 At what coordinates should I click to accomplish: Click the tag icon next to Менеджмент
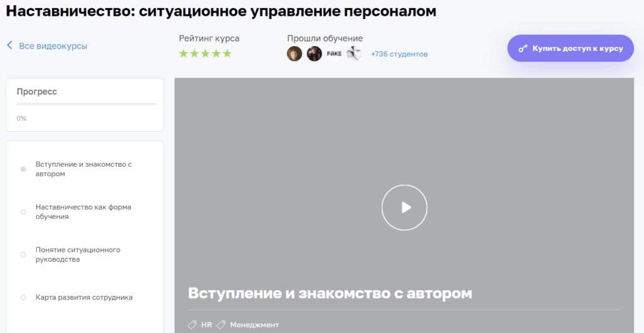pos(221,325)
